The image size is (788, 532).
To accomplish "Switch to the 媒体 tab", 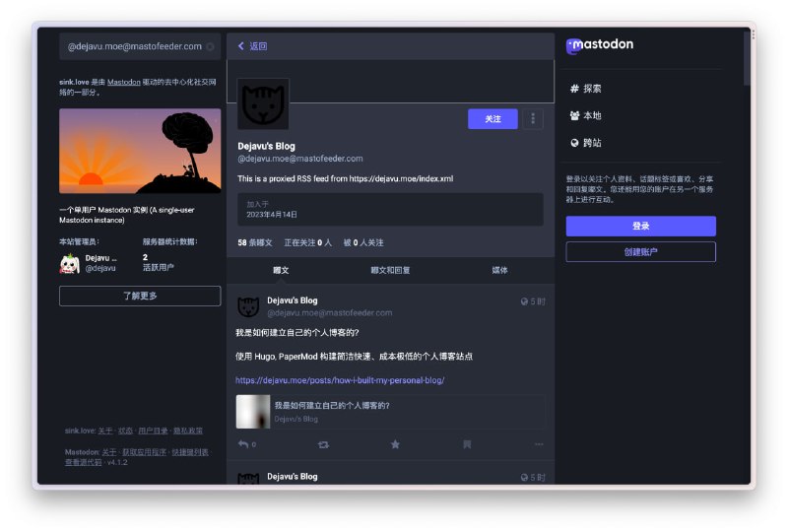I will 499,270.
